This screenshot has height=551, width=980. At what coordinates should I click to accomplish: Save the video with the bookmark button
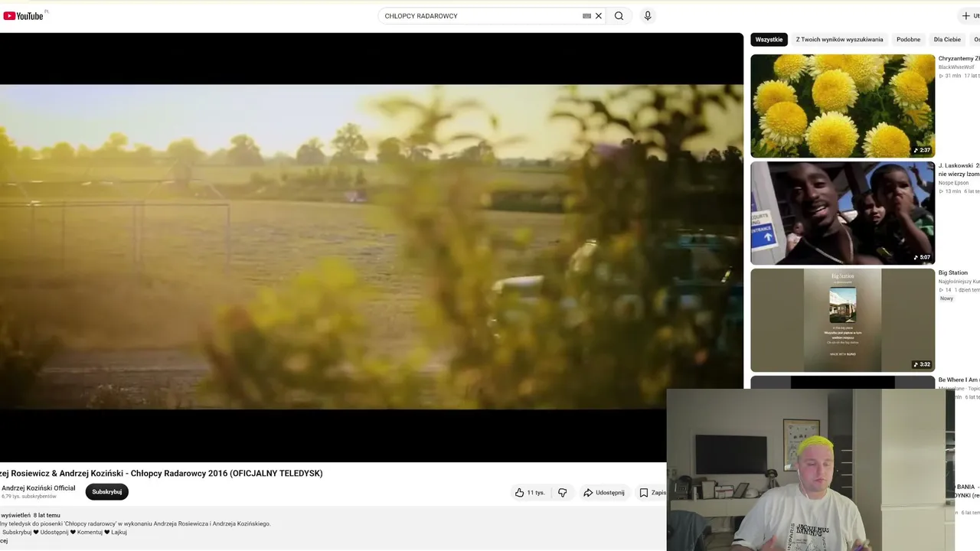652,493
